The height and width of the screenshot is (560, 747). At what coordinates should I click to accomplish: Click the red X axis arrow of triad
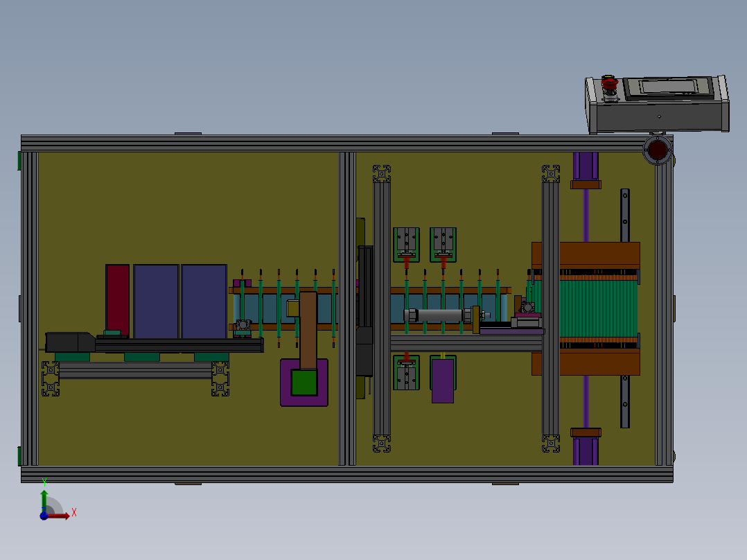[x=67, y=514]
